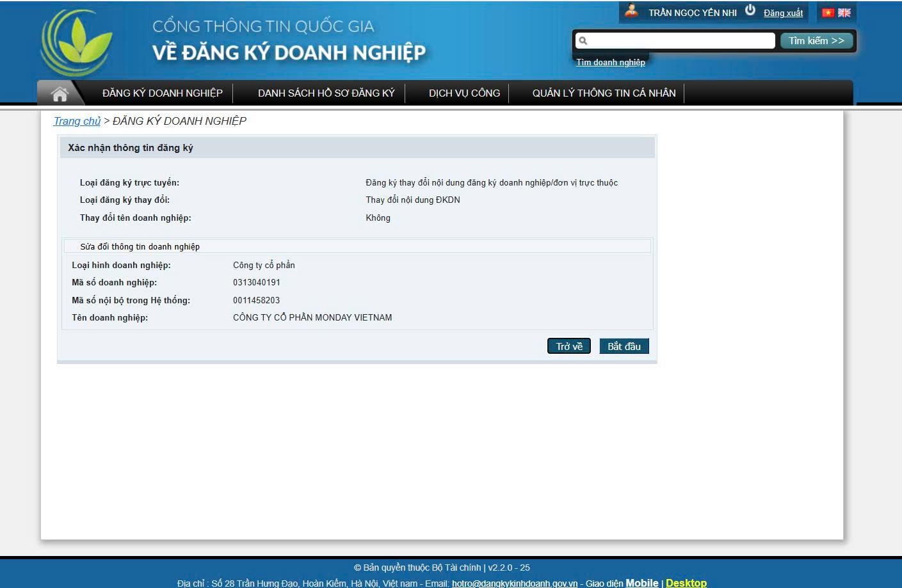The height and width of the screenshot is (588, 902).
Task: Click the Trở về button
Action: pyautogui.click(x=568, y=346)
